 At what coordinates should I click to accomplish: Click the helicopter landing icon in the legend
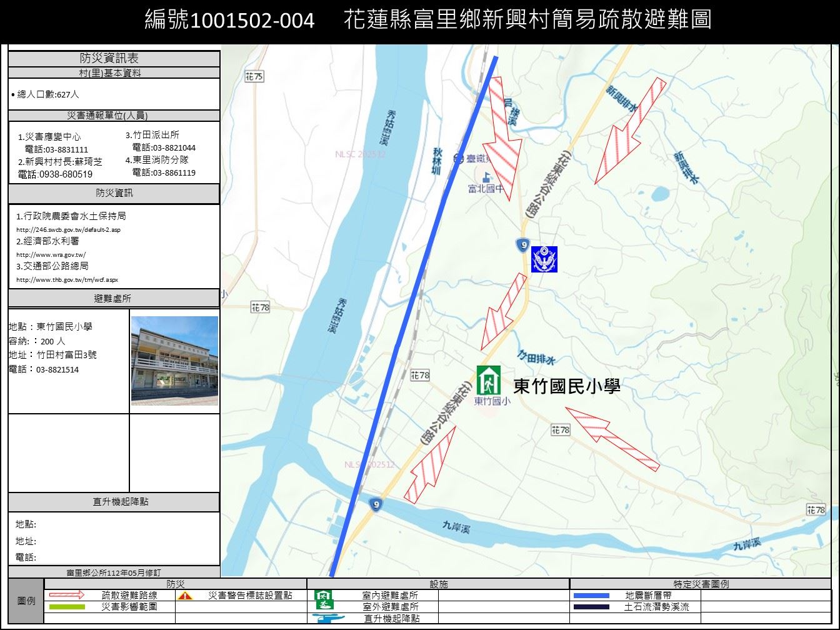click(x=329, y=618)
